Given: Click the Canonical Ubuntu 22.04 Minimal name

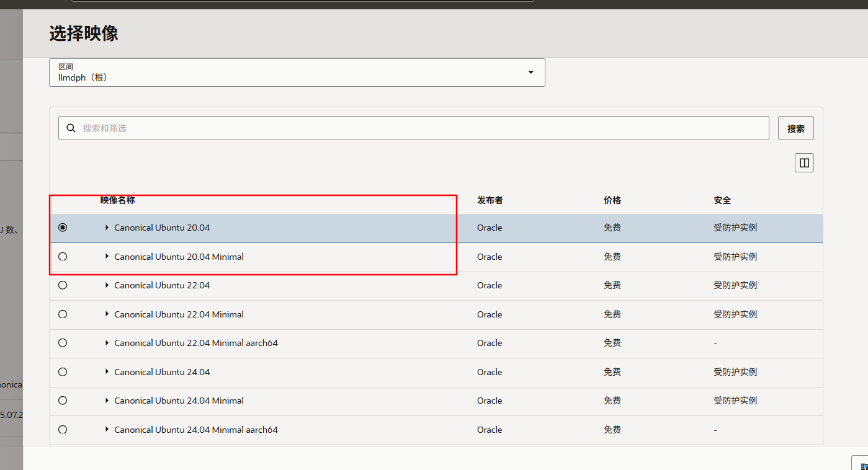Looking at the screenshot, I should pyautogui.click(x=179, y=314).
